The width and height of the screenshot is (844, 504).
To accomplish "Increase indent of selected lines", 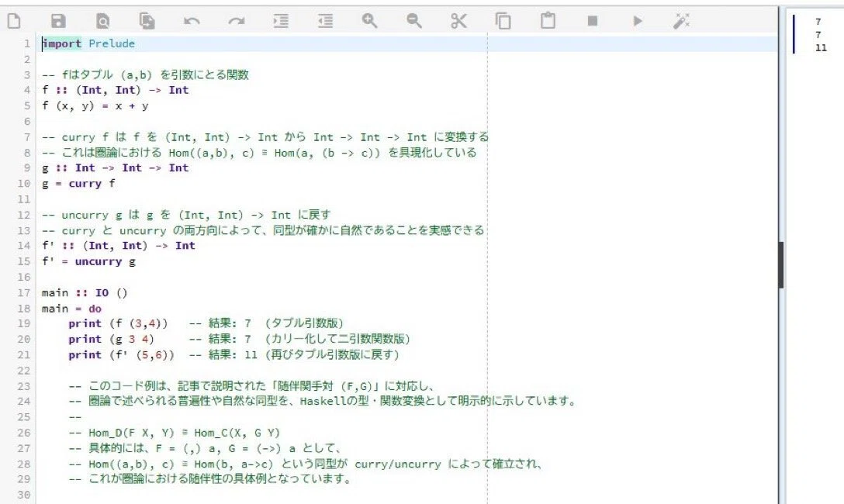I will coord(281,21).
